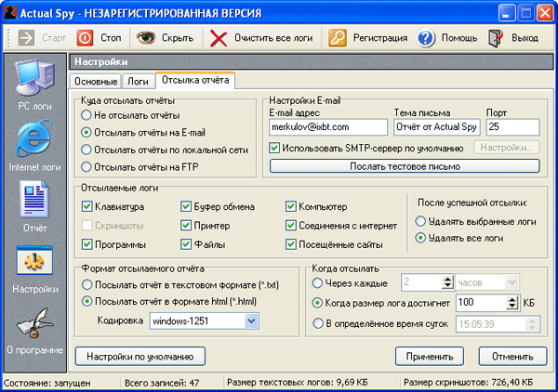Select Не отсылать отчёты radio button

coord(86,115)
